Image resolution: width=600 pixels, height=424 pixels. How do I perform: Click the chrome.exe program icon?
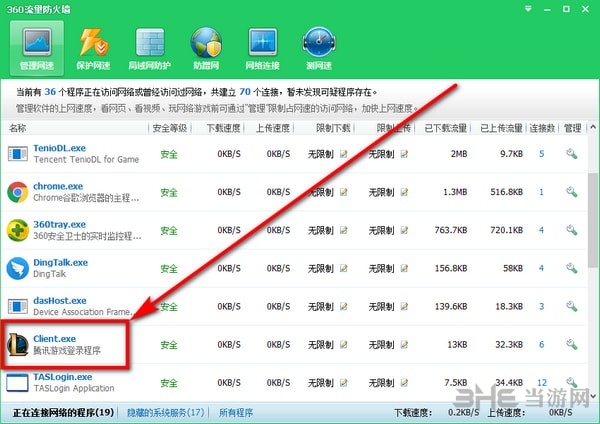[x=18, y=192]
